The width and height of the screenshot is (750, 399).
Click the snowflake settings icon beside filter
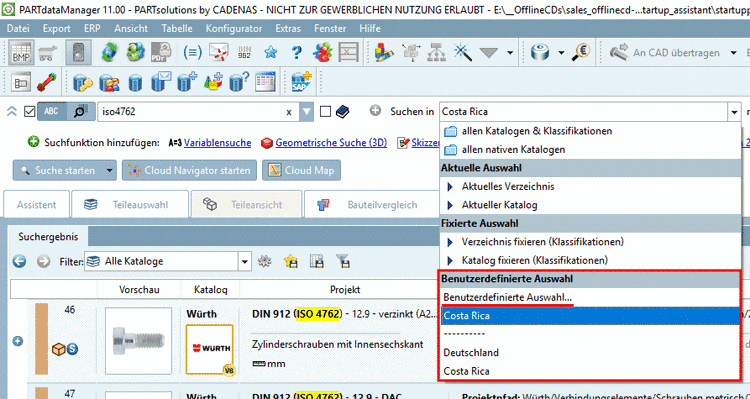pyautogui.click(x=265, y=261)
